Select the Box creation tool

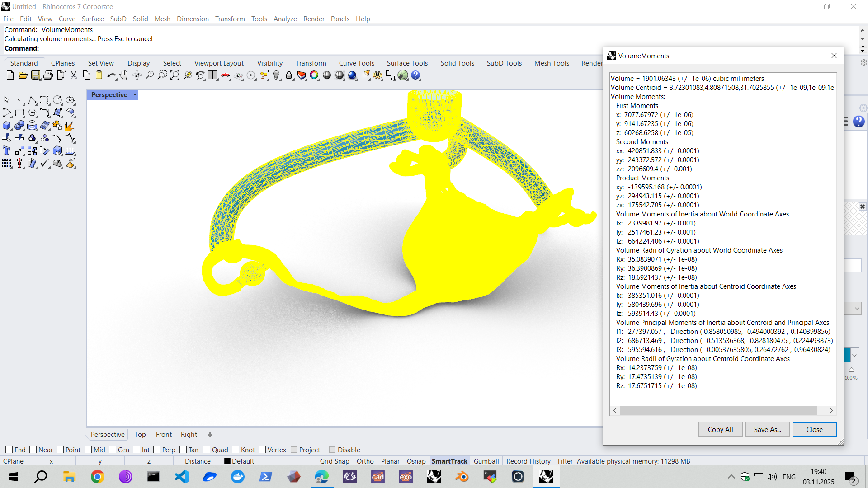tap(7, 125)
